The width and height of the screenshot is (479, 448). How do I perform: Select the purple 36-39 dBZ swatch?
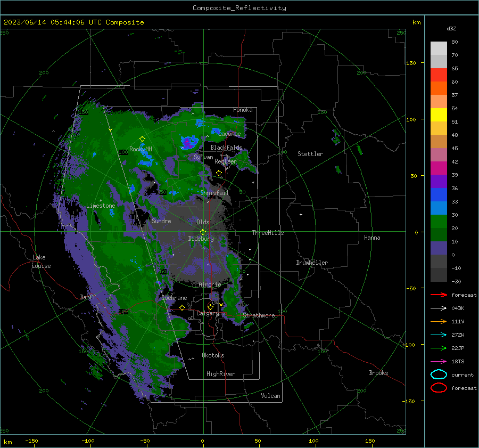click(x=439, y=181)
